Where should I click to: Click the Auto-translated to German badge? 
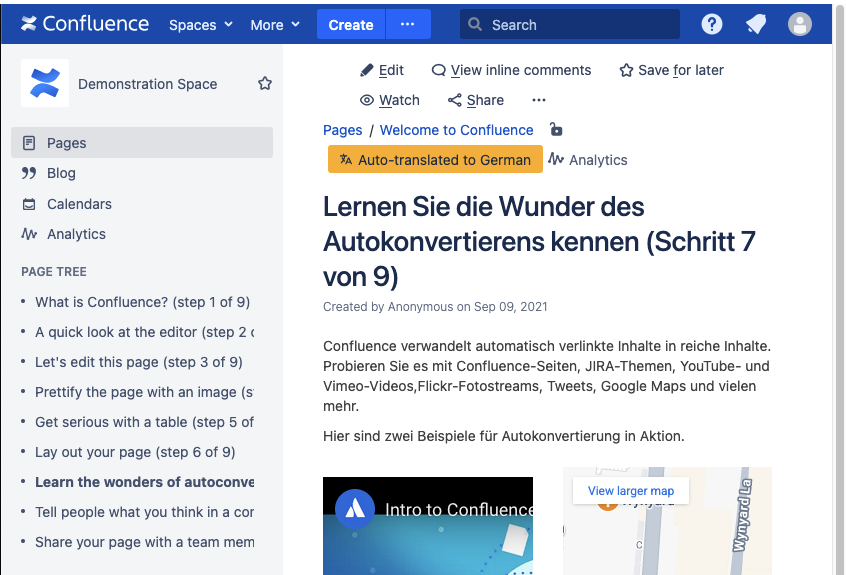435,160
